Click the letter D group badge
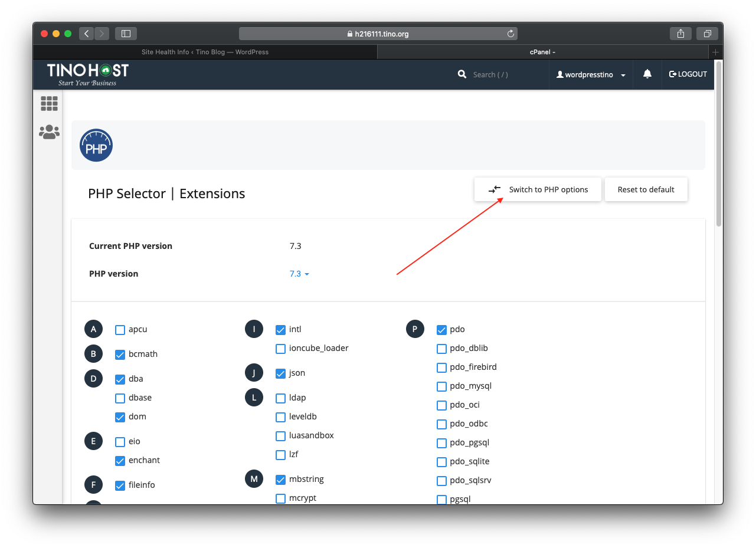Screen dimensions: 756x548 click(93, 379)
